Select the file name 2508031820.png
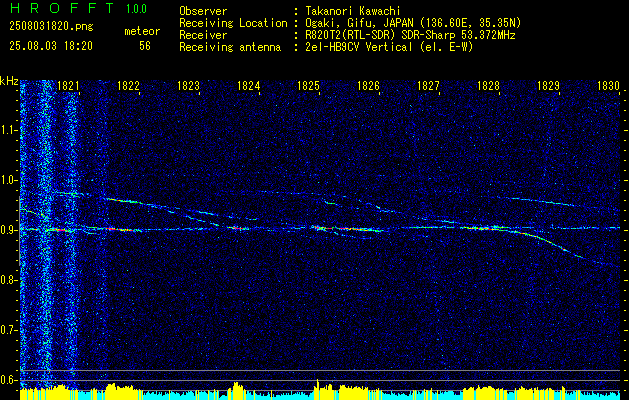 point(51,27)
